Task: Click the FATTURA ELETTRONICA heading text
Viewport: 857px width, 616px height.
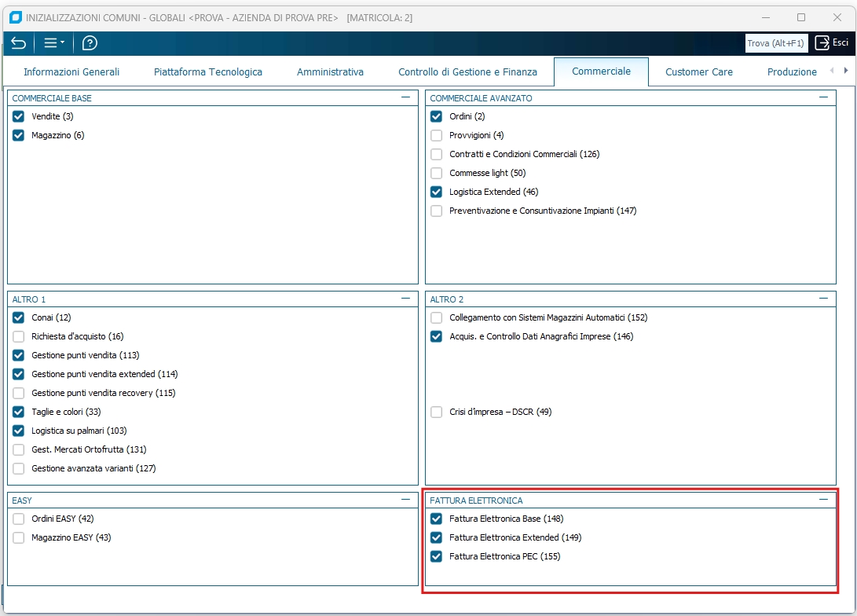Action: pyautogui.click(x=476, y=500)
